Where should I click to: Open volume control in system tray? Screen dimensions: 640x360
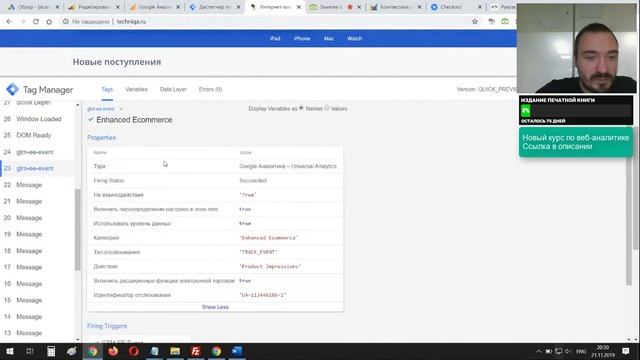pos(568,351)
